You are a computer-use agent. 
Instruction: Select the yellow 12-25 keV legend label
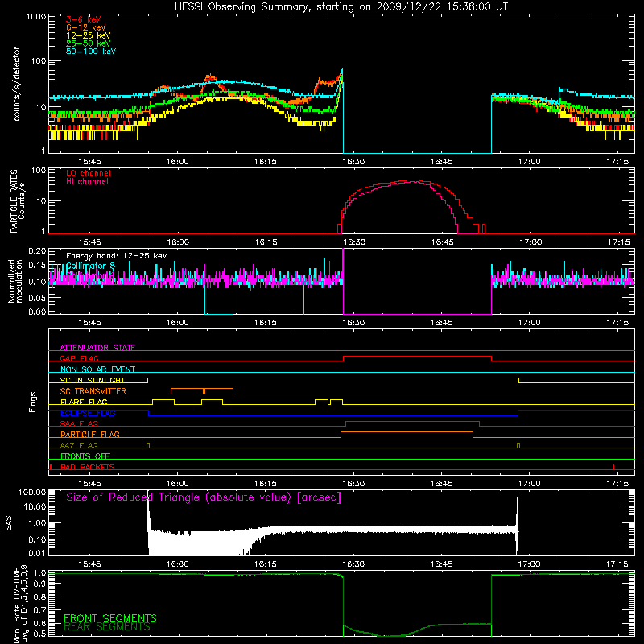[x=88, y=35]
